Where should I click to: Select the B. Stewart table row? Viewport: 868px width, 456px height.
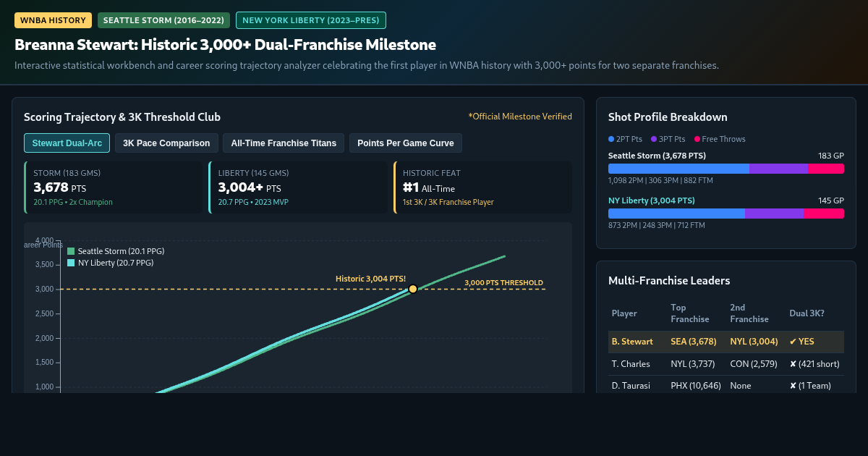click(x=726, y=342)
